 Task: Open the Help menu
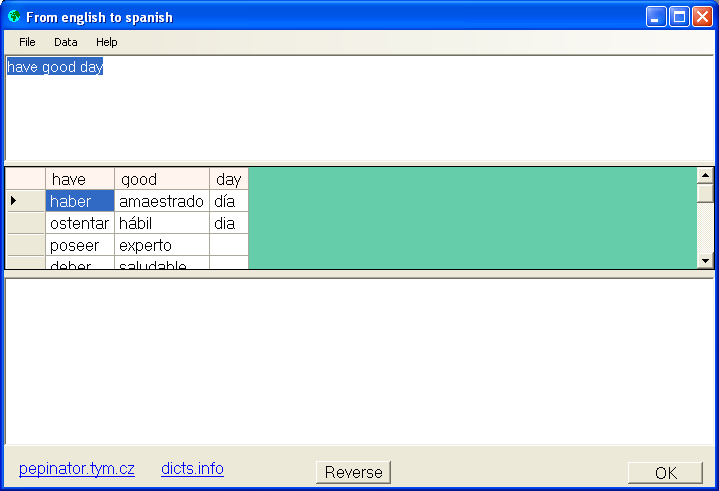tap(106, 42)
